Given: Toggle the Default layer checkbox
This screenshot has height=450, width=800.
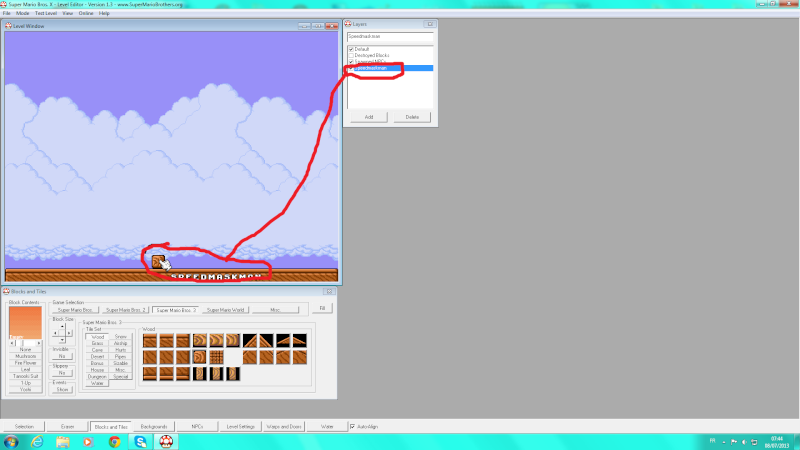Looking at the screenshot, I should pos(351,49).
